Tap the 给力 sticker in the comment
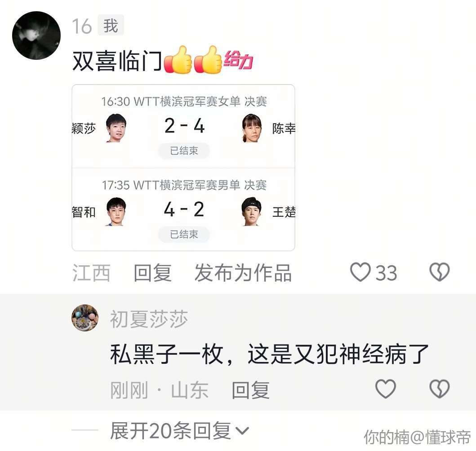This screenshot has height=451, width=476. click(238, 59)
